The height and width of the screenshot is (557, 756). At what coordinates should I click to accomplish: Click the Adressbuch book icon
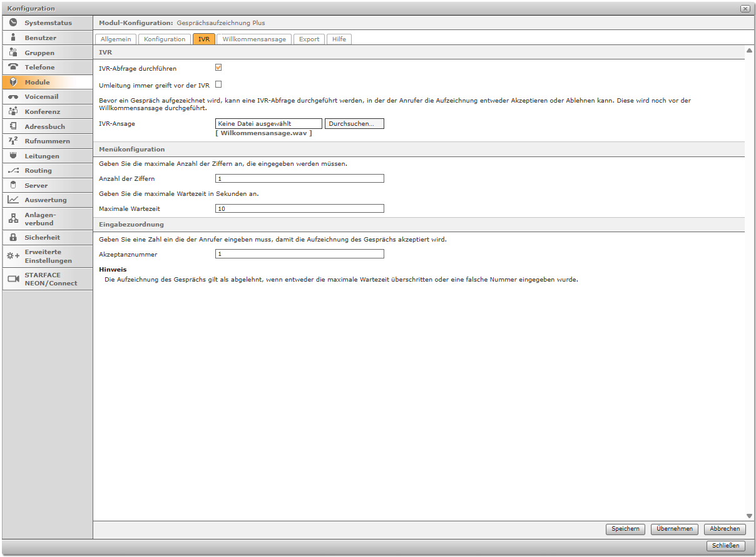[x=13, y=126]
